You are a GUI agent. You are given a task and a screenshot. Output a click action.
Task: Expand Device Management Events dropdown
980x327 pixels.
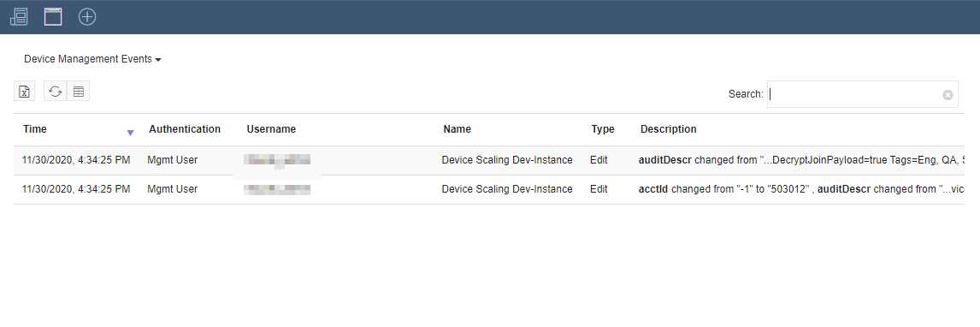[x=92, y=59]
